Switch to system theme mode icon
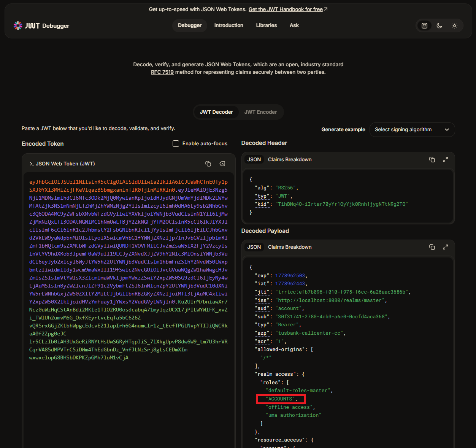Image resolution: width=476 pixels, height=448 pixels. click(425, 25)
